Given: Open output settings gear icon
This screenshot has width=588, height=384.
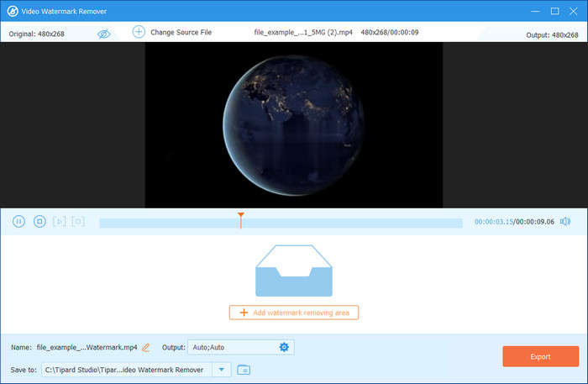Looking at the screenshot, I should point(284,347).
